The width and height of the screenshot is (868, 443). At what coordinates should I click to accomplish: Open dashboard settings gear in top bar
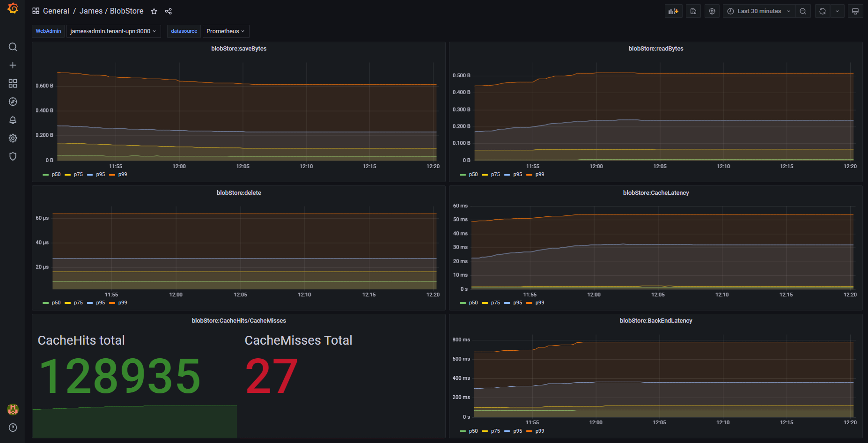pyautogui.click(x=712, y=11)
